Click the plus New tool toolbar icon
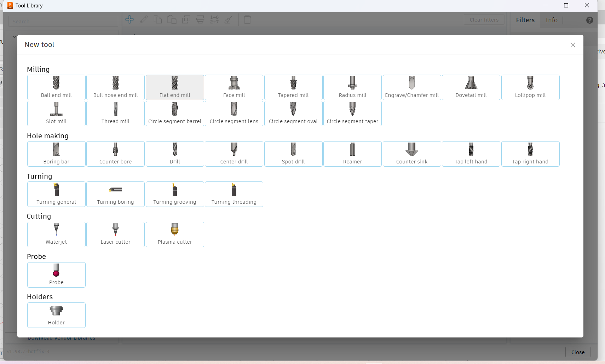 (x=129, y=19)
